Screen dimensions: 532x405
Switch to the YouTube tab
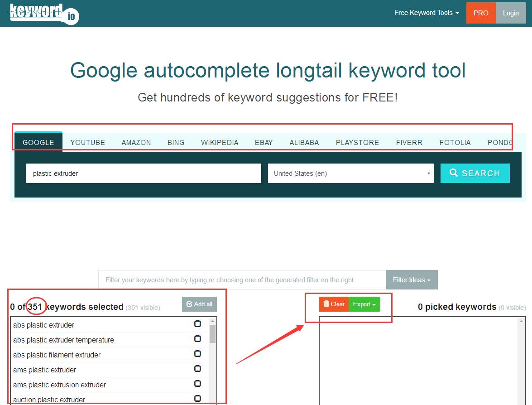click(x=88, y=142)
